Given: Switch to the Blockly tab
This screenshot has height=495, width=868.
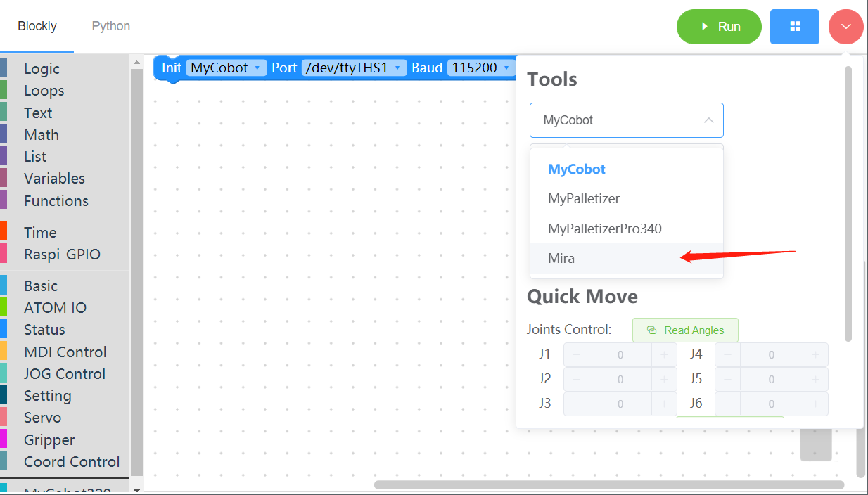Looking at the screenshot, I should (x=37, y=26).
